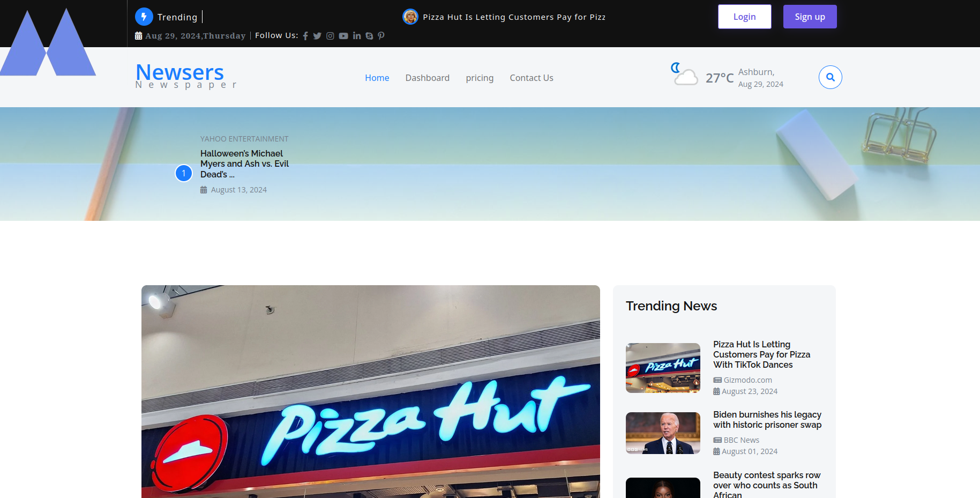The width and height of the screenshot is (980, 498).
Task: Click the Follow Us label
Action: [276, 35]
